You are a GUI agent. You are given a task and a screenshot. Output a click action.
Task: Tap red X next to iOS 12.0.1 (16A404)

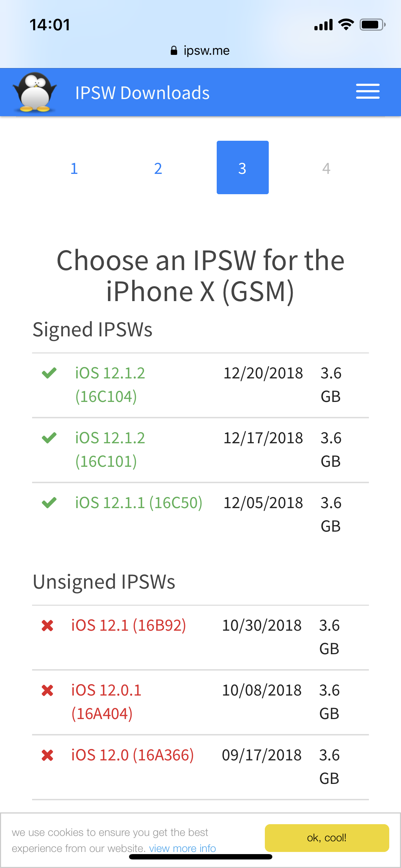click(x=47, y=690)
